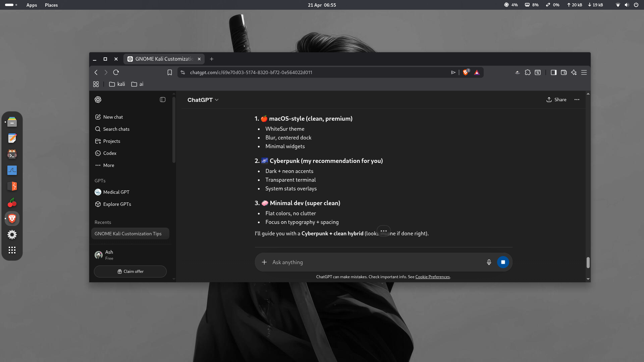
Task: Open the Apps menu in top bar
Action: coord(32,5)
